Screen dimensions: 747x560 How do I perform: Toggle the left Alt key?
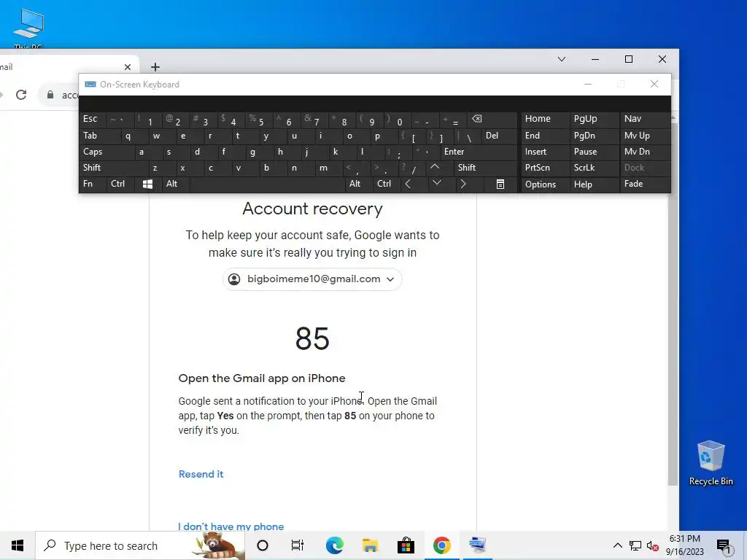(x=175, y=184)
